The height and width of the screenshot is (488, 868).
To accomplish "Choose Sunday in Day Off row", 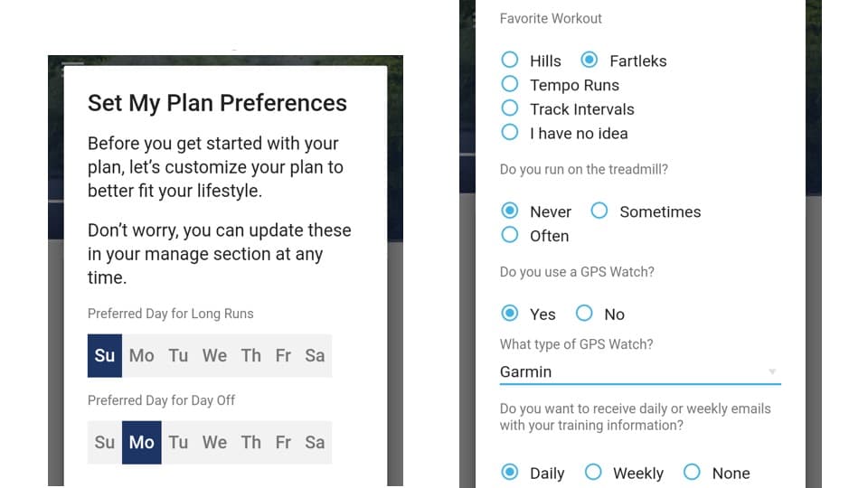I will [x=105, y=443].
